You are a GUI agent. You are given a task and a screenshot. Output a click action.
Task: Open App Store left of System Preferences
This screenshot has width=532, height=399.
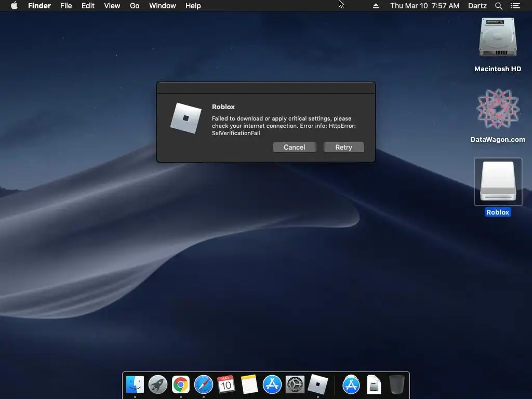[x=272, y=385]
